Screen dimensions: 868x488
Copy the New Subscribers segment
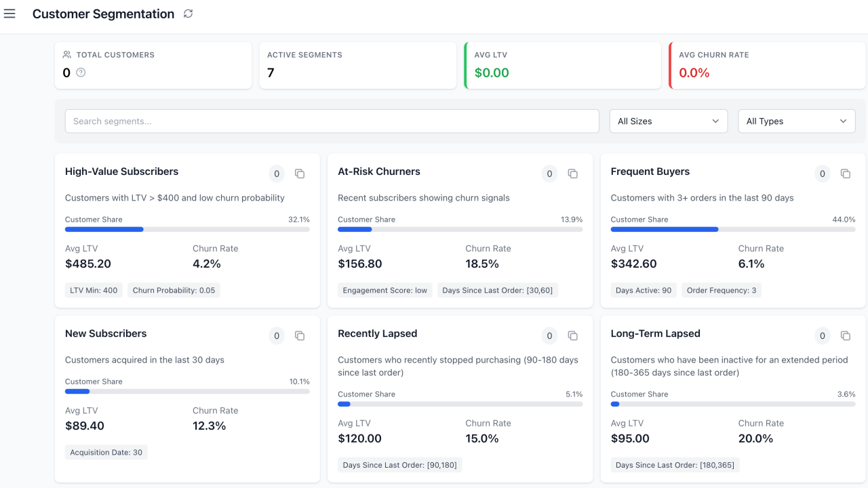(x=300, y=335)
